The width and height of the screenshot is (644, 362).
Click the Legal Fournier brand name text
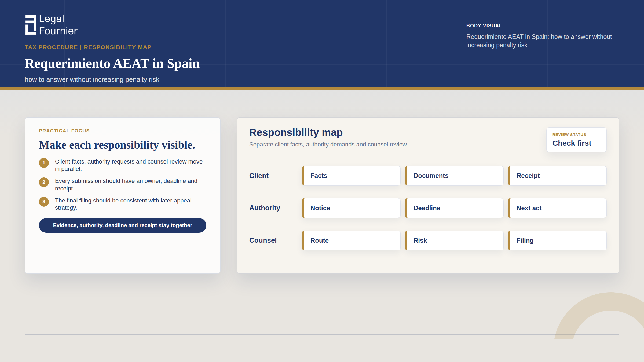(58, 25)
